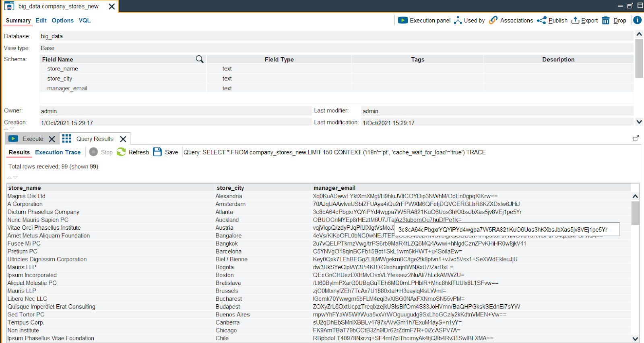Click the Refresh button label
644x343 pixels.
pyautogui.click(x=138, y=152)
